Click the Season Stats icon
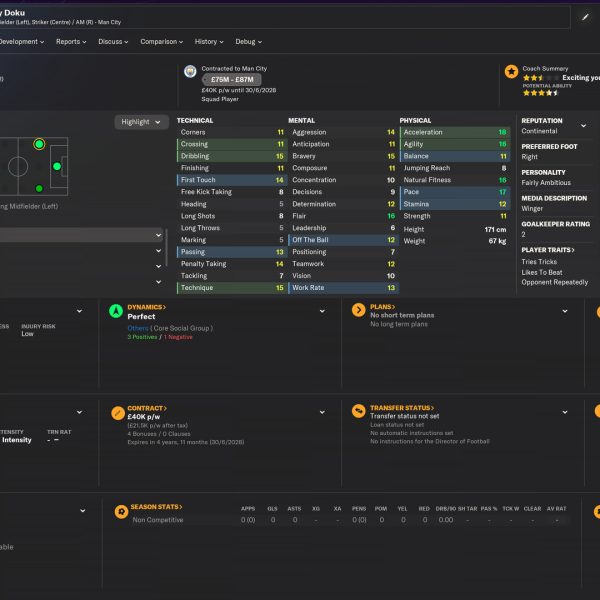The width and height of the screenshot is (600, 600). pos(121,512)
